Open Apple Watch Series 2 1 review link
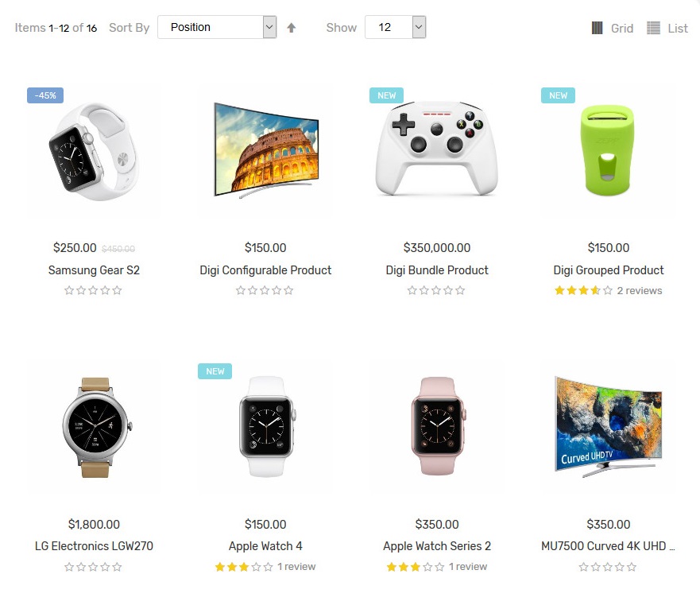The width and height of the screenshot is (700, 605). (468, 567)
